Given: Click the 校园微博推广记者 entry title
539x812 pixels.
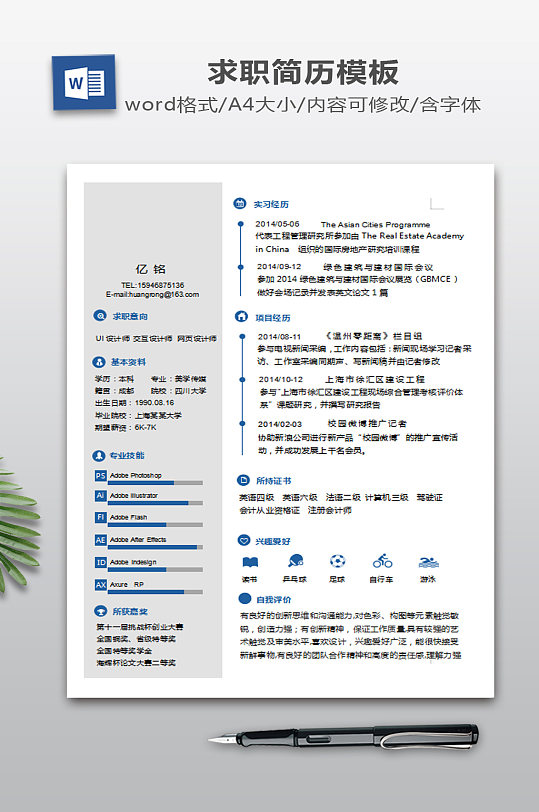Looking at the screenshot, I should [367, 423].
